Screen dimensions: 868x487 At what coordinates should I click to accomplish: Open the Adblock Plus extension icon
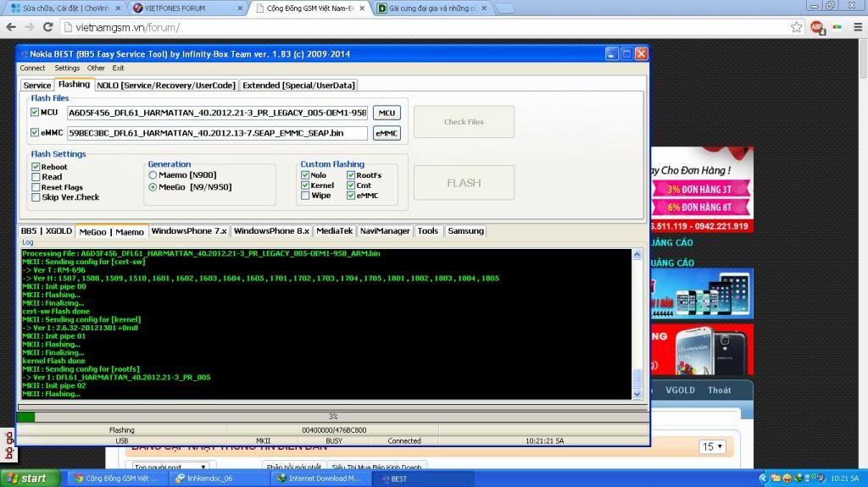coord(817,27)
